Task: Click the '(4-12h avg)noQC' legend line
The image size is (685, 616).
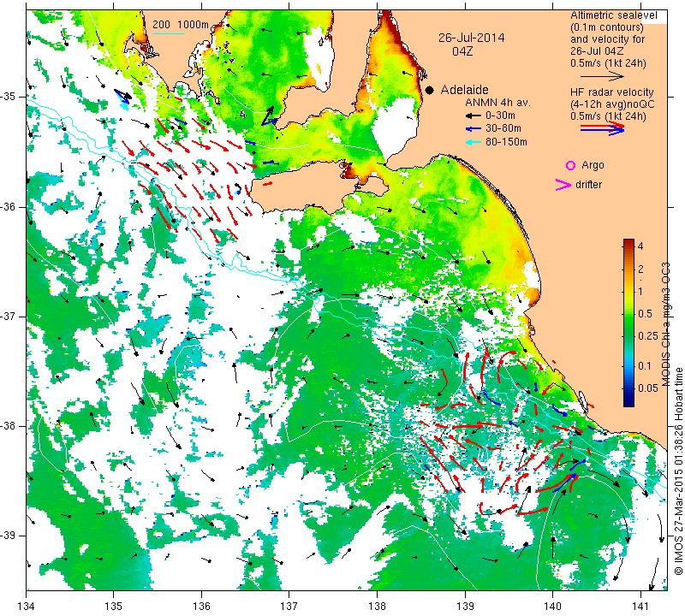Action: 612,104
